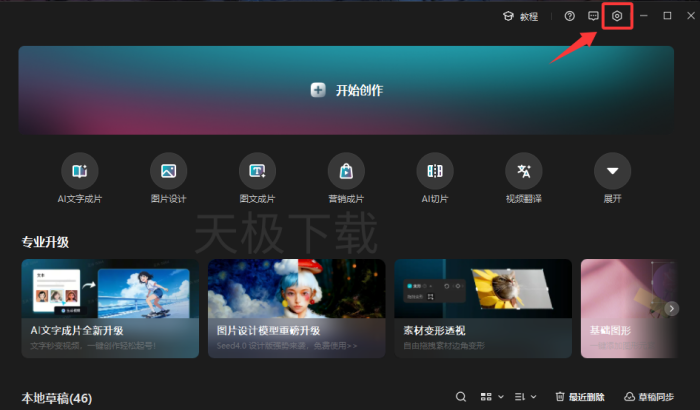This screenshot has width=700, height=410.
Task: Open the sort order dropdown
Action: [525, 397]
